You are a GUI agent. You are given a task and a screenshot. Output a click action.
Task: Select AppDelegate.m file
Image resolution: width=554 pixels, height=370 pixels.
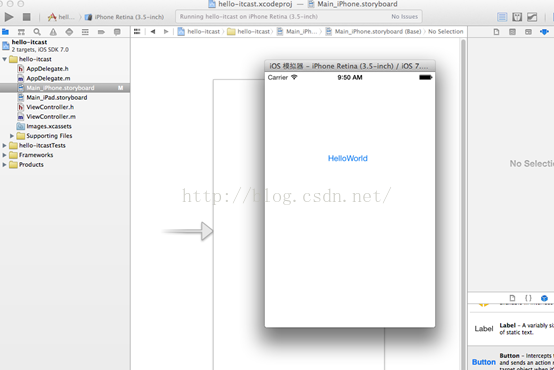pyautogui.click(x=48, y=78)
